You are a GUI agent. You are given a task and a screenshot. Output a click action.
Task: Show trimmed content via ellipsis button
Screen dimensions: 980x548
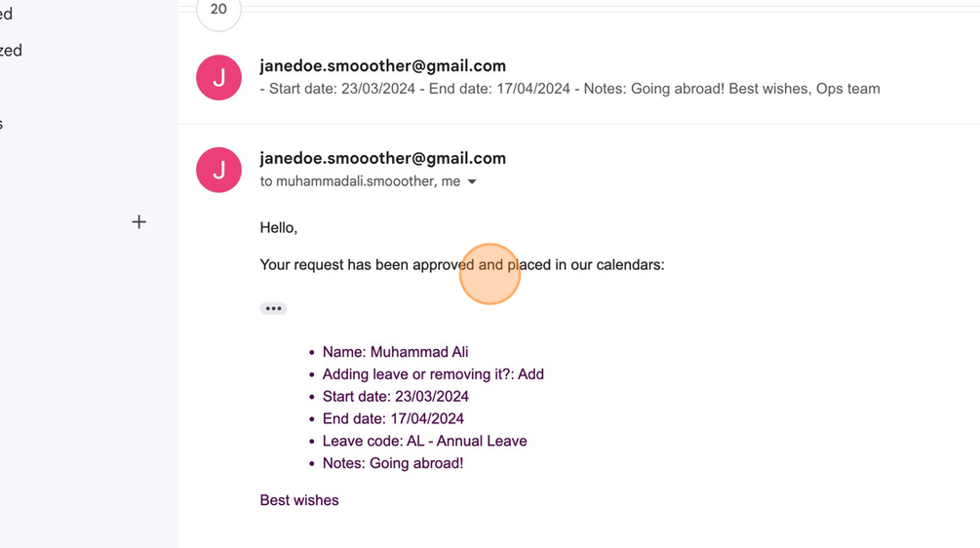pos(273,308)
